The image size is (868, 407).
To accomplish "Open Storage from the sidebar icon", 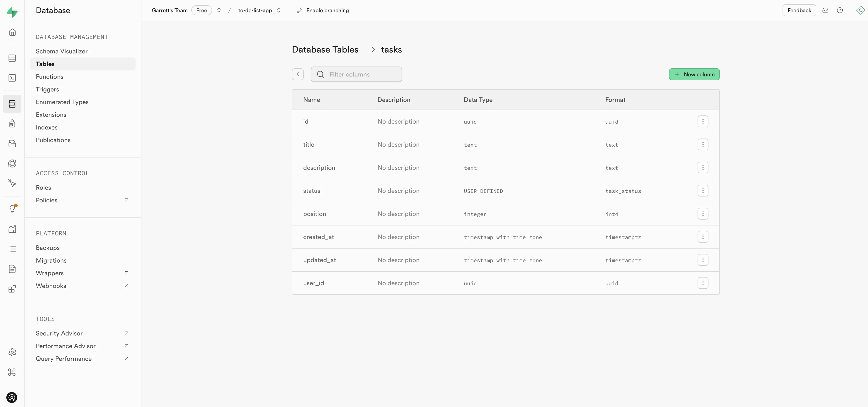I will 12,144.
